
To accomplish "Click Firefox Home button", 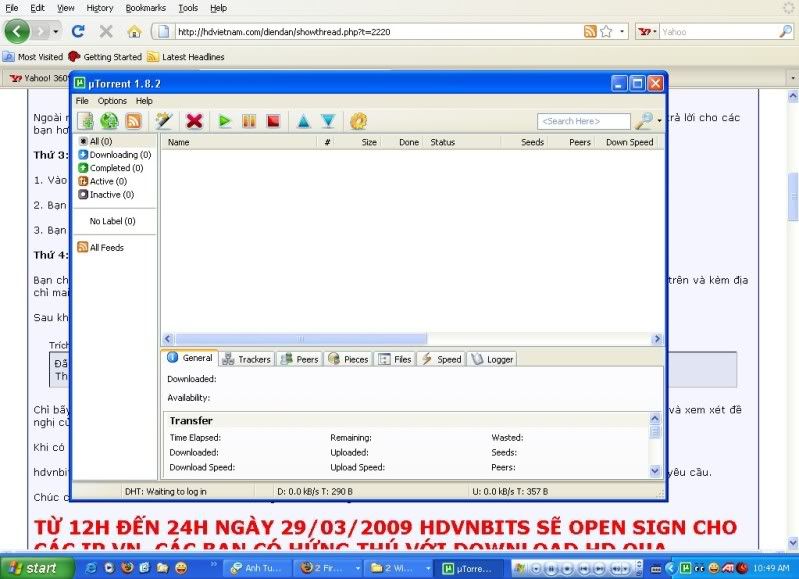I will click(135, 32).
